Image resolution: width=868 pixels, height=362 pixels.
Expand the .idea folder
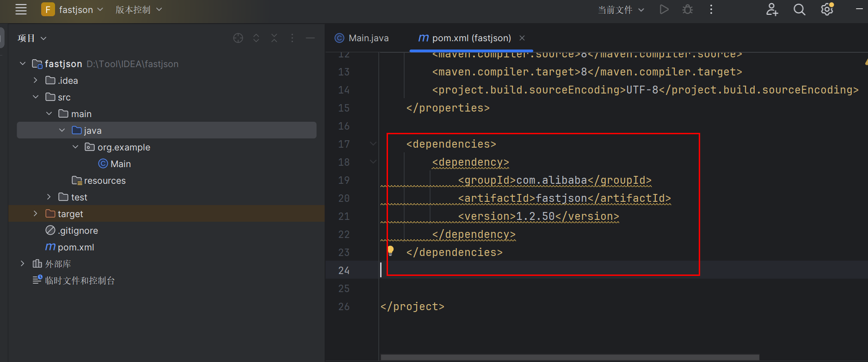tap(36, 80)
